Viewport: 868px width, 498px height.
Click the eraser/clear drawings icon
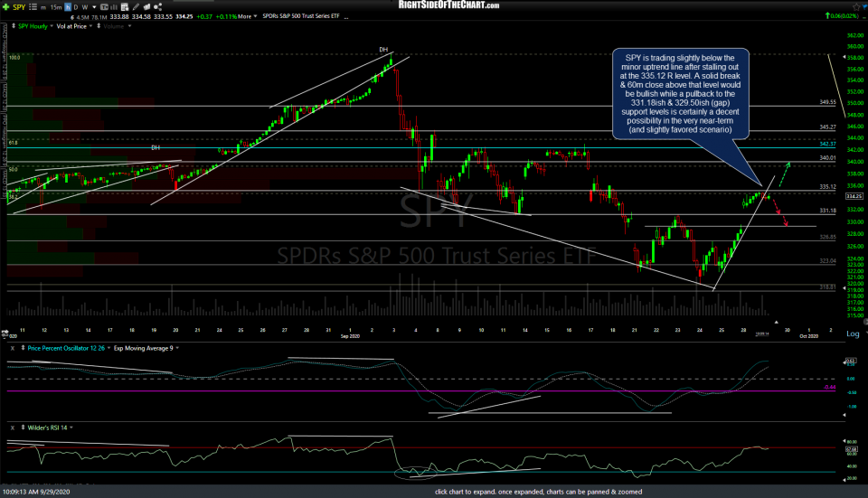147,7
